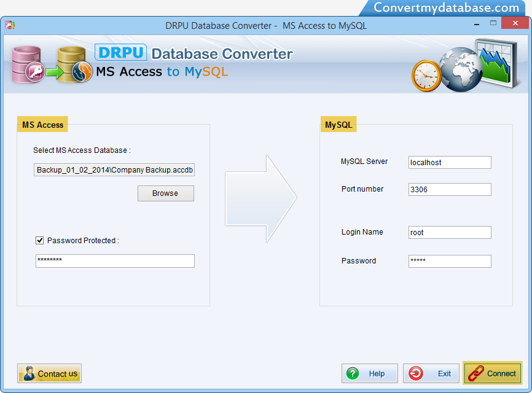Click the MySQL Server field showing localhost
Image resolution: width=532 pixels, height=393 pixels.
click(x=450, y=163)
